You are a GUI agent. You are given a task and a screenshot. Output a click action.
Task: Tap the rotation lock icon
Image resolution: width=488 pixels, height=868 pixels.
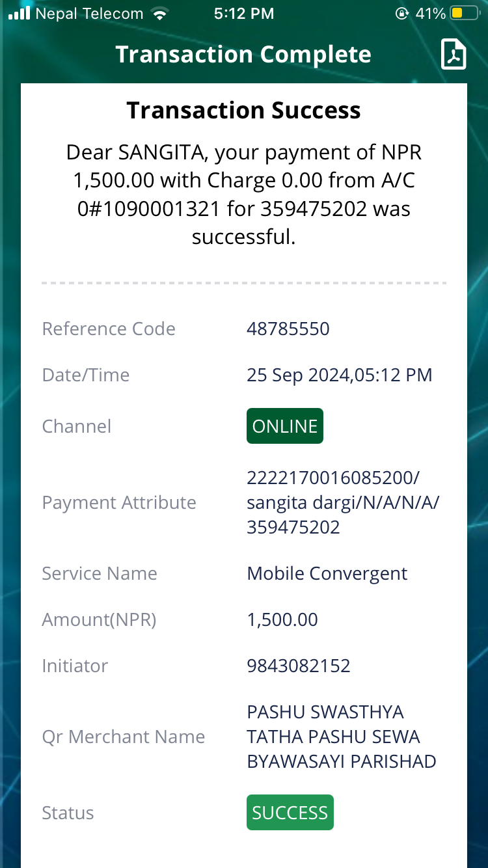[402, 13]
